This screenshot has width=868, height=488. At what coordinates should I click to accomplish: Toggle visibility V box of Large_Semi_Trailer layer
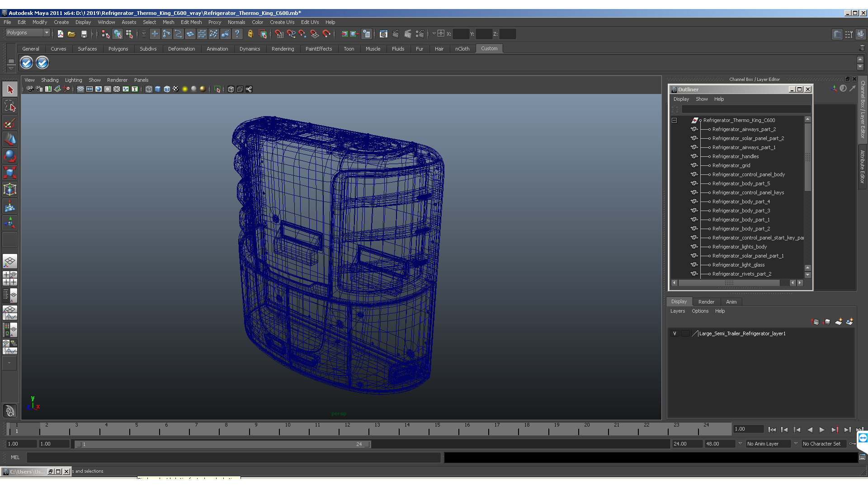[x=675, y=333]
